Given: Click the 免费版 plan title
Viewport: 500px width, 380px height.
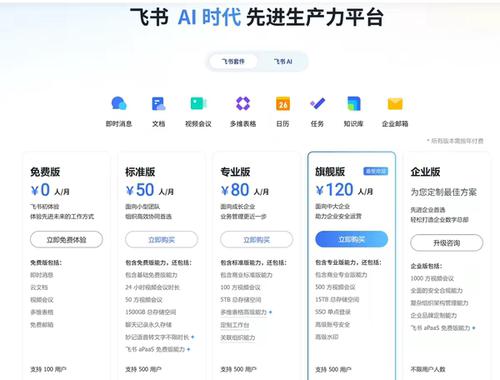Looking at the screenshot, I should (45, 172).
